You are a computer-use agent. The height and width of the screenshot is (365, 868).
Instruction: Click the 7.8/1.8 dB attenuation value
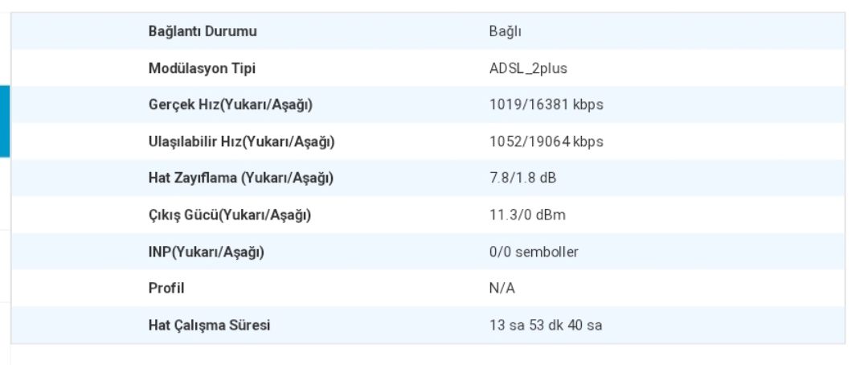(522, 178)
